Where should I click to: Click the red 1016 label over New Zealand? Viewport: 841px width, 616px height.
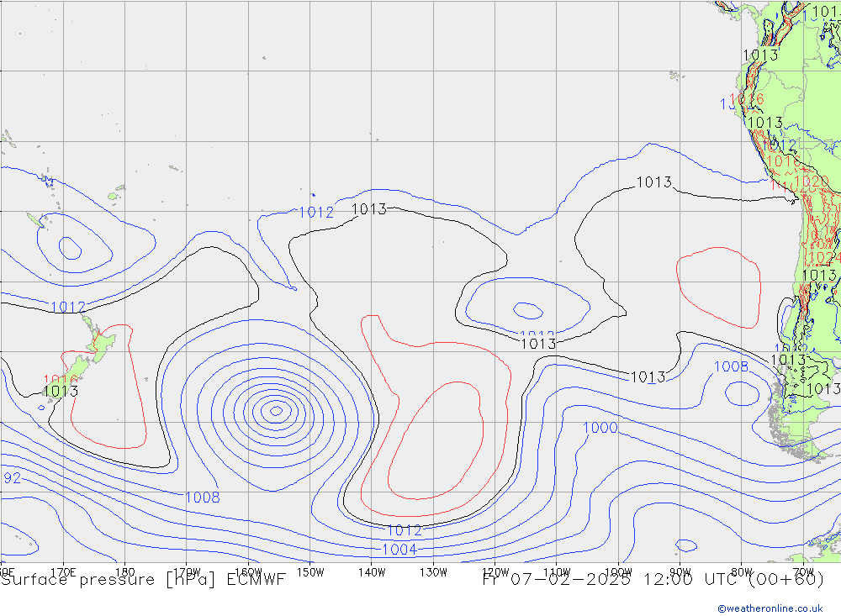pos(60,380)
